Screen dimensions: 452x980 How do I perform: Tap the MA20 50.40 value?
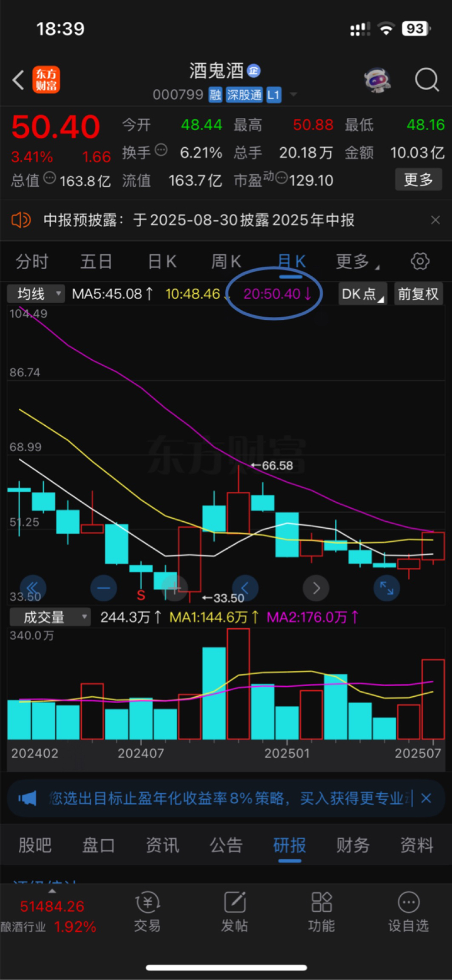point(277,293)
